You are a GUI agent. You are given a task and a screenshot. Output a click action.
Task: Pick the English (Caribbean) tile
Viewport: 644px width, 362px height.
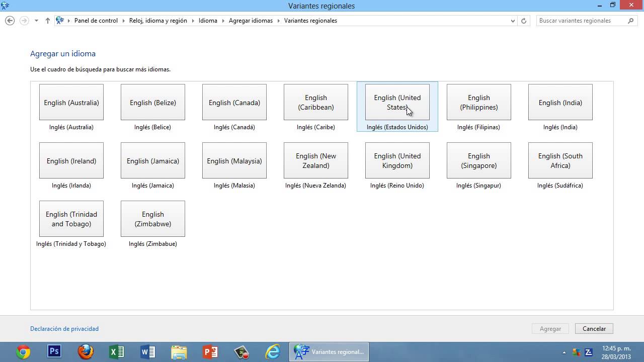[316, 102]
